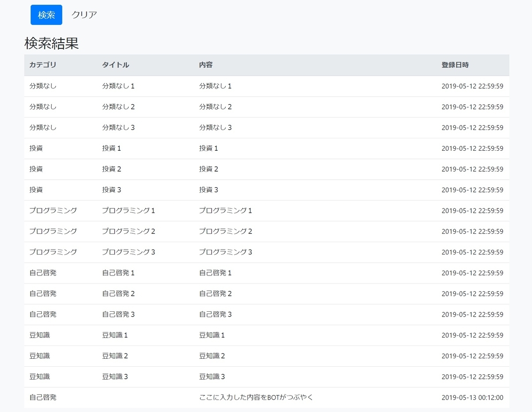The width and height of the screenshot is (532, 412).
Task: Click the timestamp 2019-05-13 00:12:00
Action: 472,398
